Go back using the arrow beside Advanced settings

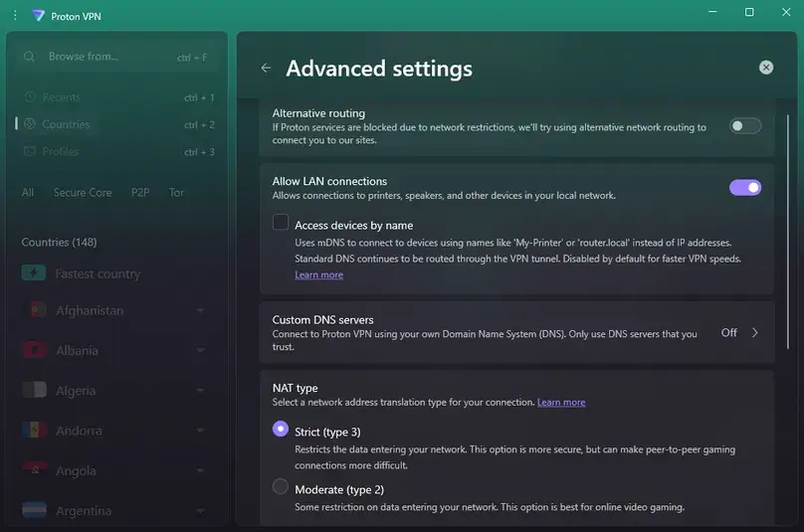266,68
